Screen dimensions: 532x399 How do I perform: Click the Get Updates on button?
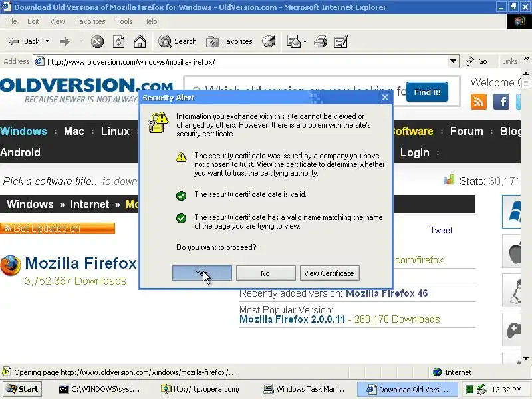[x=57, y=228]
